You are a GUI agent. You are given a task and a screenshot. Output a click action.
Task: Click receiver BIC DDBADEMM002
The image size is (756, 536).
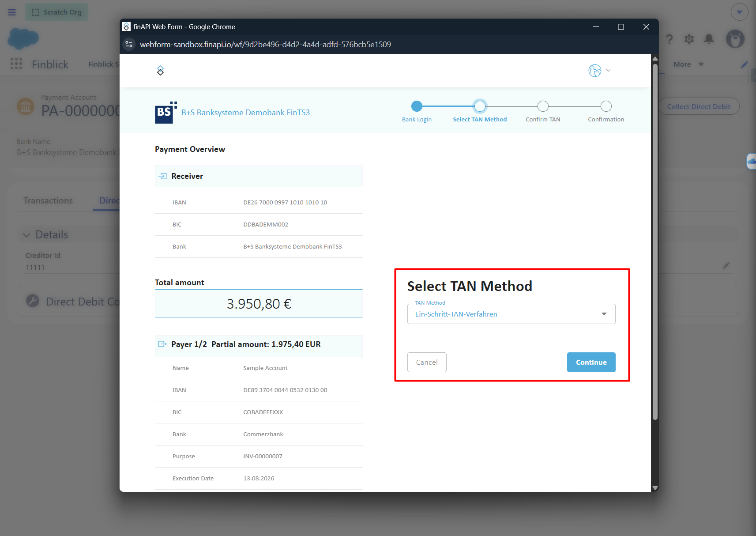click(266, 225)
